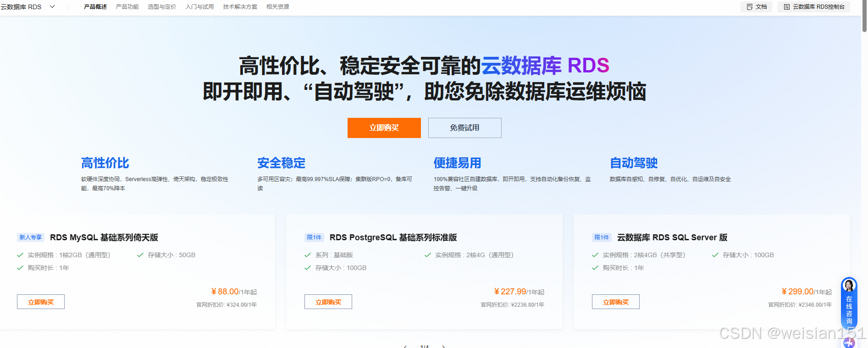Image resolution: width=868 pixels, height=348 pixels.
Task: Buy the 云数据库 RDS SQL Server 版 plan
Action: click(x=616, y=302)
